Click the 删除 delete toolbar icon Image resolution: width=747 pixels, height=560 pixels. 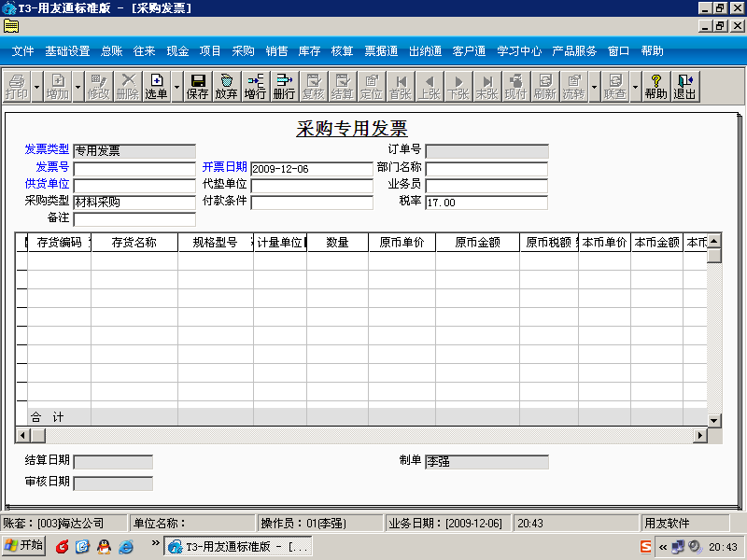click(128, 86)
